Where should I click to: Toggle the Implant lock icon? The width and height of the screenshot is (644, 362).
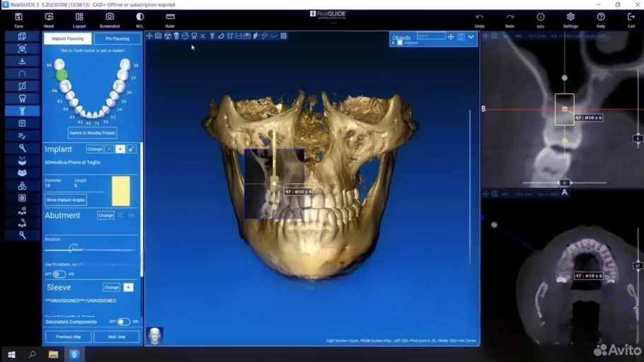point(132,149)
